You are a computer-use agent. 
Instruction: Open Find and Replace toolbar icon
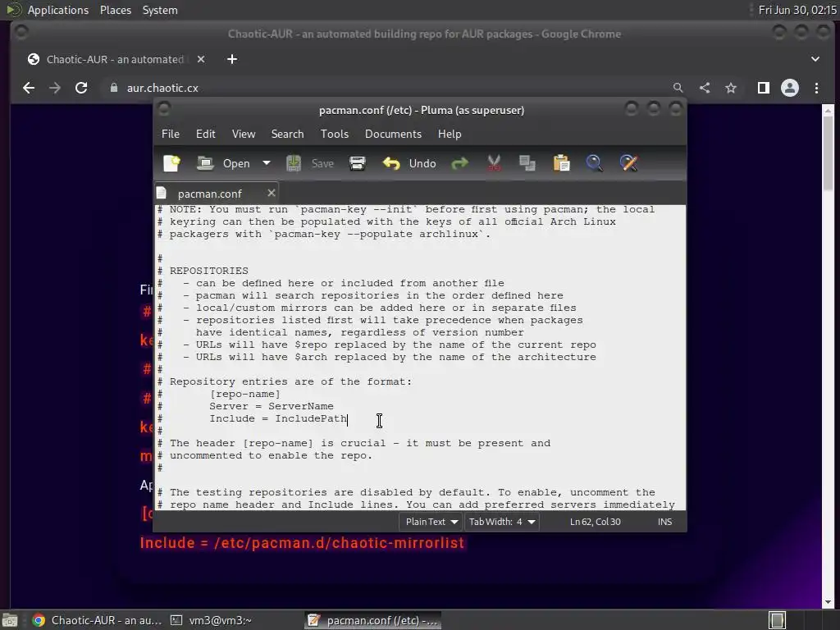click(628, 163)
